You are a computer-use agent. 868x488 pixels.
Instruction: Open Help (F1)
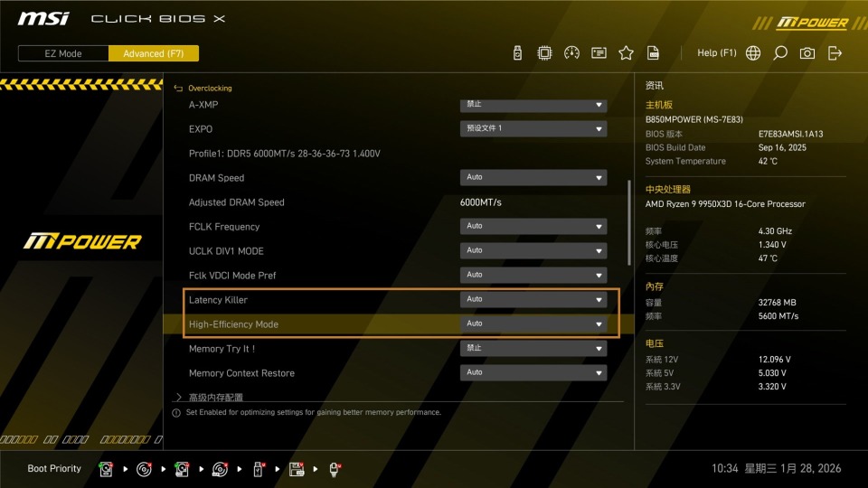(716, 53)
